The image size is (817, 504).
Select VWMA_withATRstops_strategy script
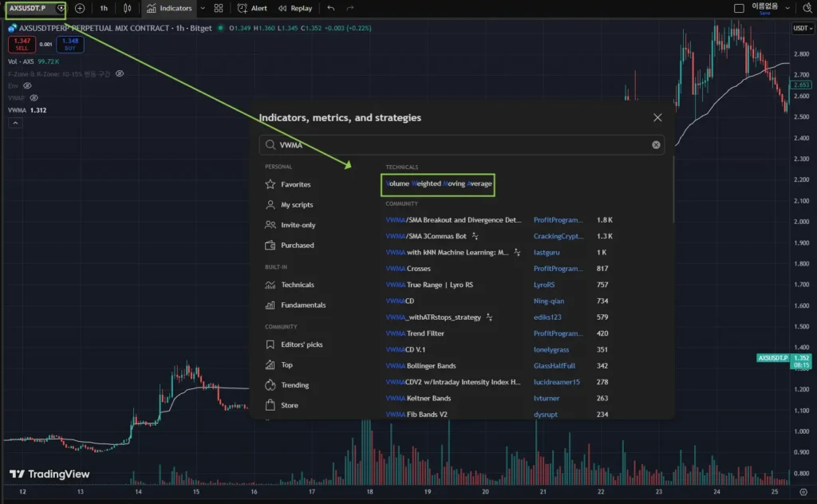[433, 317]
